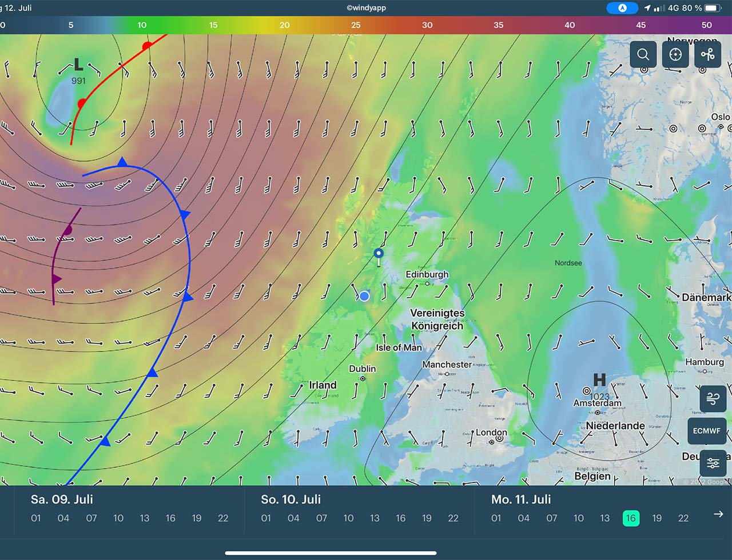Select hour 16 on Mo. 11. Juli
Screen dimensions: 732x560
631,518
